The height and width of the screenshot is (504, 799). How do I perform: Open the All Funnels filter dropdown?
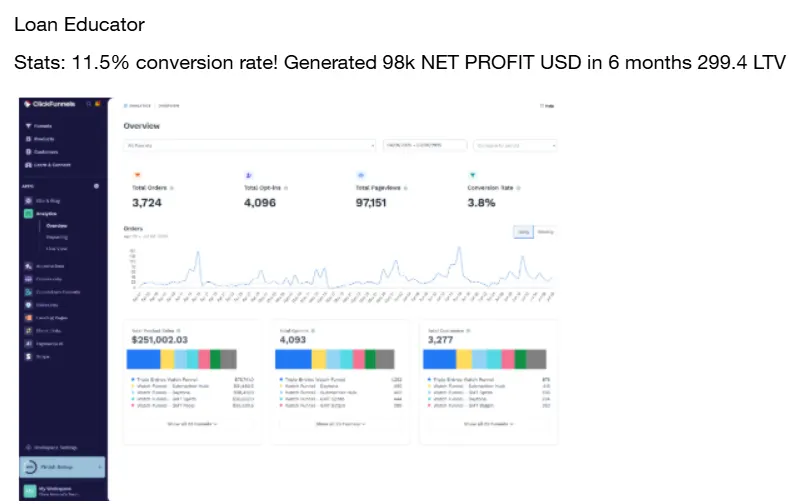pos(250,146)
